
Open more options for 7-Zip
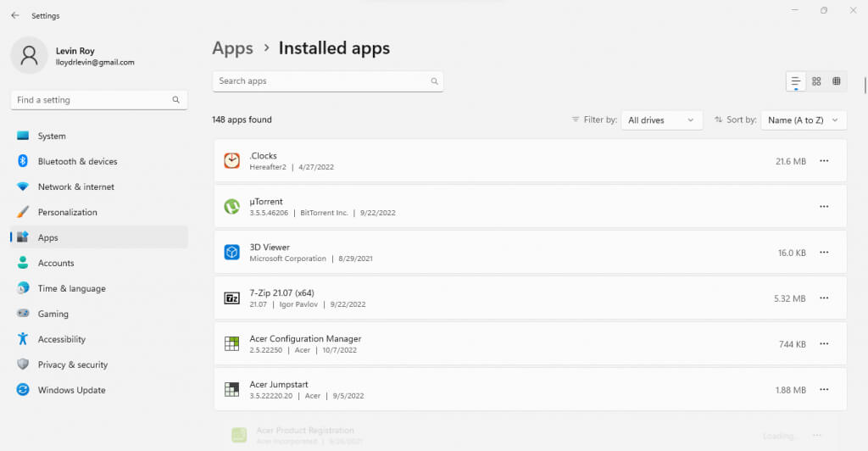pyautogui.click(x=824, y=298)
